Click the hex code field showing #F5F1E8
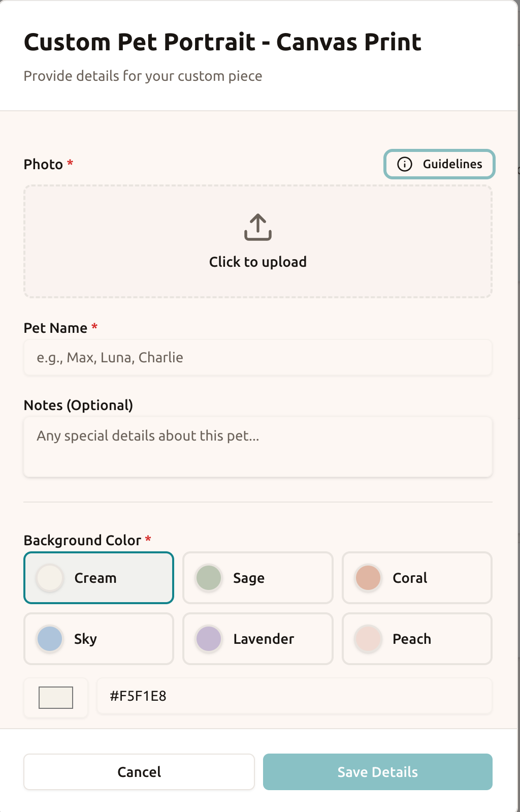Image resolution: width=520 pixels, height=812 pixels. pyautogui.click(x=295, y=696)
